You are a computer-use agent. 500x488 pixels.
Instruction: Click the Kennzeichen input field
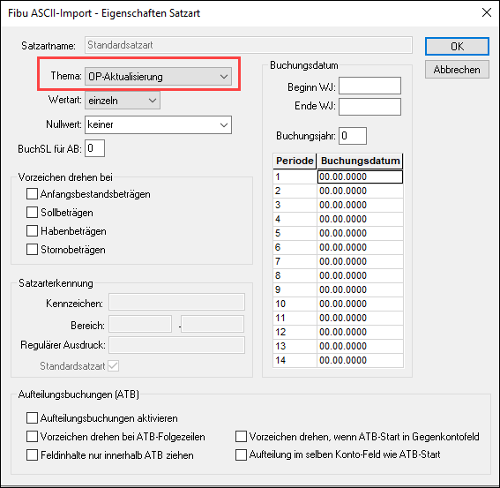176,303
